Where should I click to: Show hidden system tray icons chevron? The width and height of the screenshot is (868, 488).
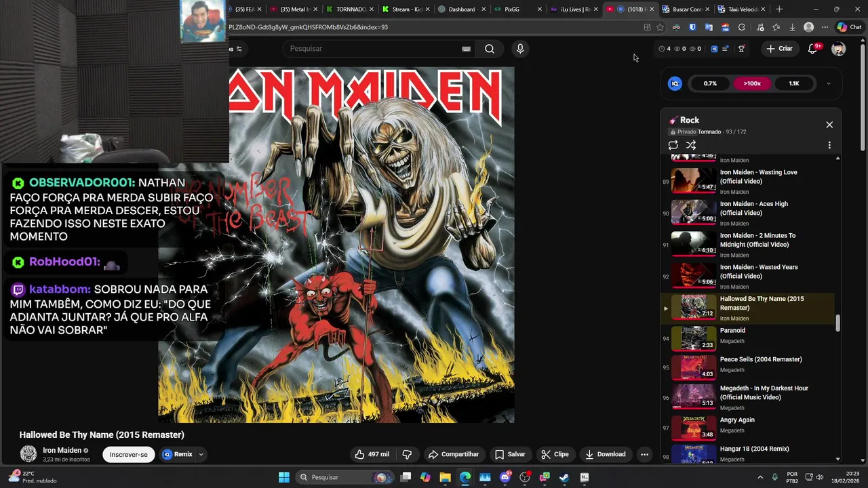point(760,477)
